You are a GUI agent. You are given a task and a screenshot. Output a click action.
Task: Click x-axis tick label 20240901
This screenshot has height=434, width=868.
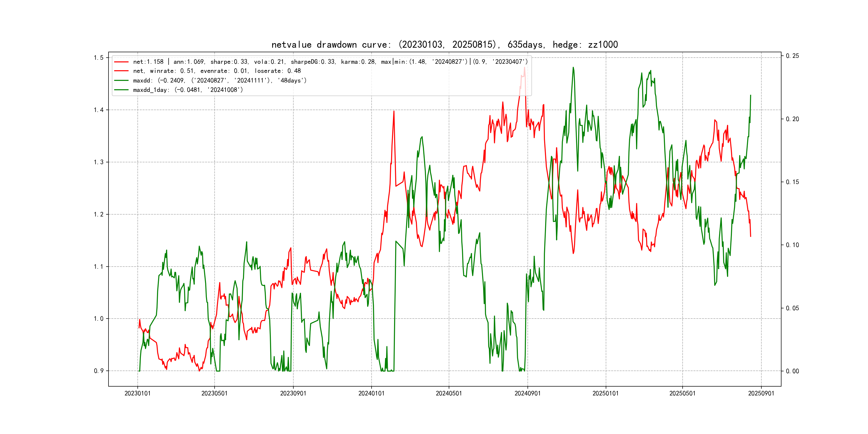click(527, 393)
